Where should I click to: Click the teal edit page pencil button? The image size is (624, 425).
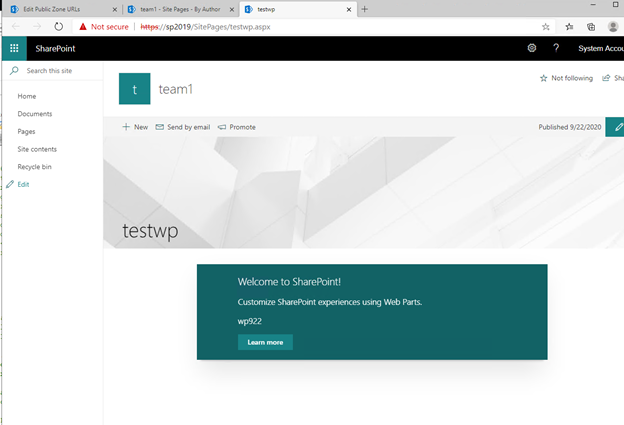point(615,127)
